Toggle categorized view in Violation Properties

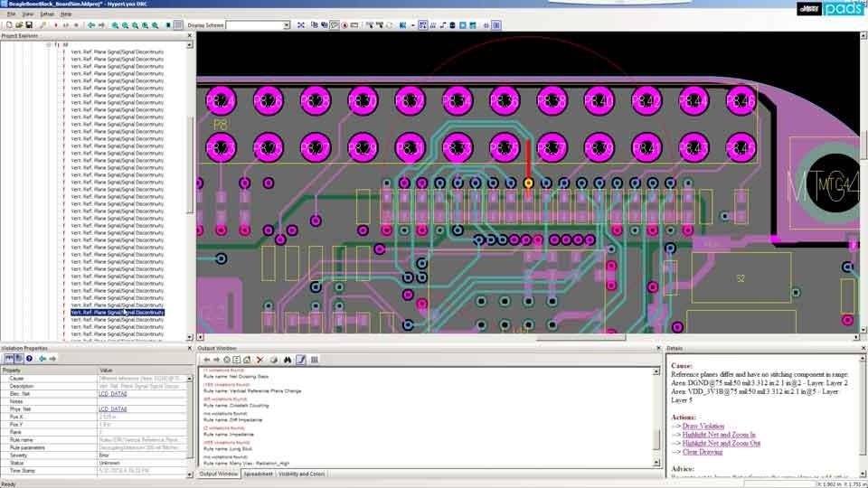pyautogui.click(x=9, y=359)
